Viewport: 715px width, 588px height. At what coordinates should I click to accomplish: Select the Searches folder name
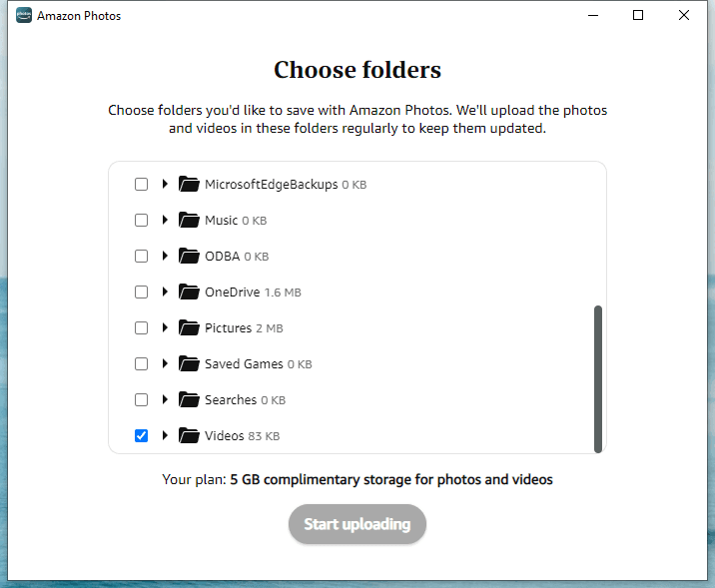231,399
